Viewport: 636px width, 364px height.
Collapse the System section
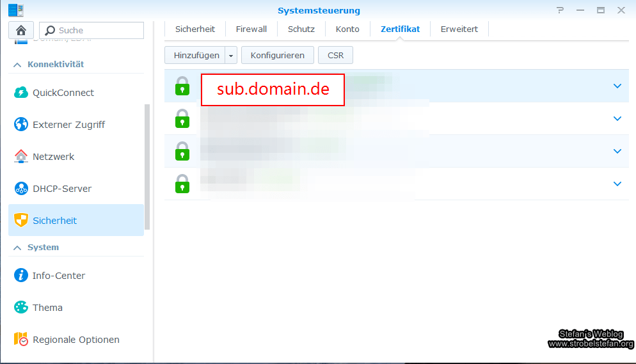17,248
